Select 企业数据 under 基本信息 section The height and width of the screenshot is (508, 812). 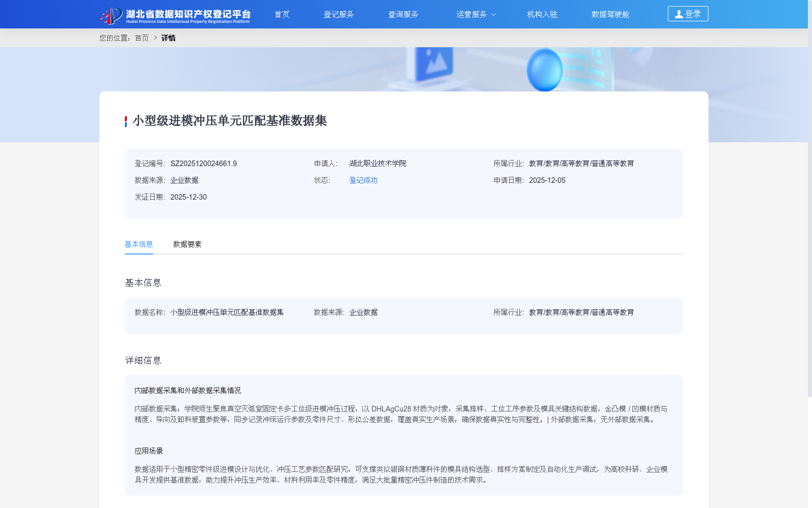pos(363,312)
